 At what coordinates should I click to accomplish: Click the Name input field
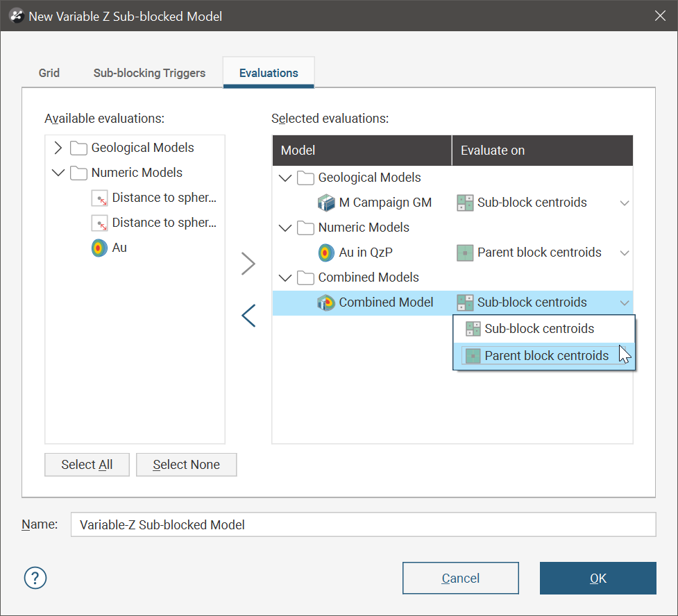363,525
